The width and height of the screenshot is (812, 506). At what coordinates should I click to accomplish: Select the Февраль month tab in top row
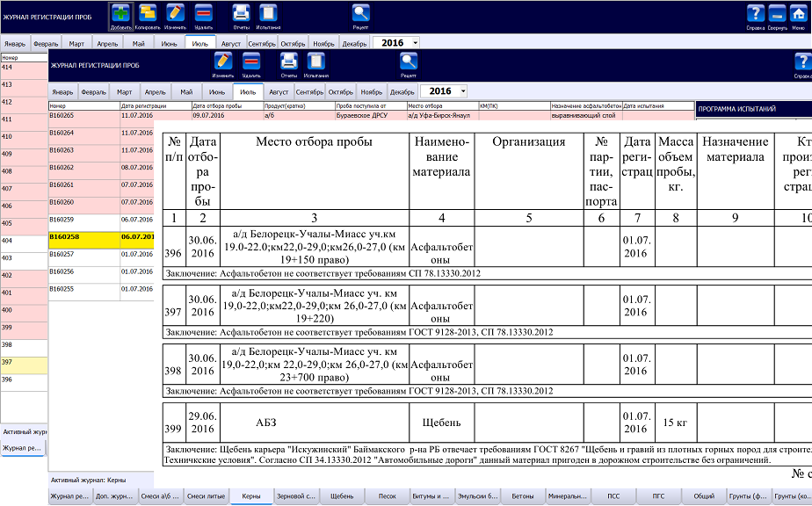(46, 43)
